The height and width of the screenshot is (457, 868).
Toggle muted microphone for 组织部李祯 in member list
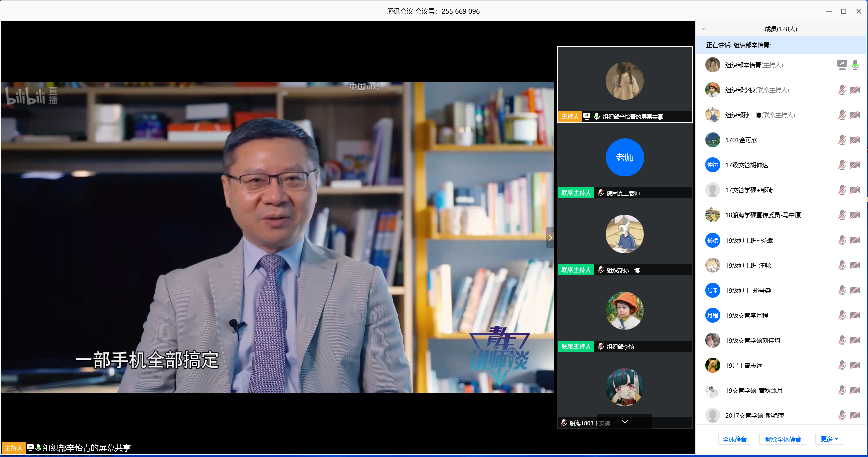pos(842,90)
